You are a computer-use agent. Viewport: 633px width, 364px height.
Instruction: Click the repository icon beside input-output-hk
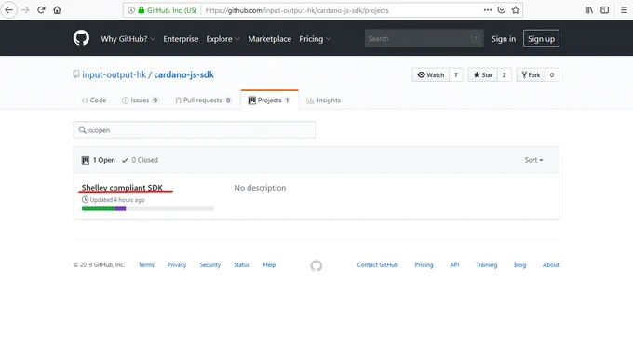click(x=76, y=74)
